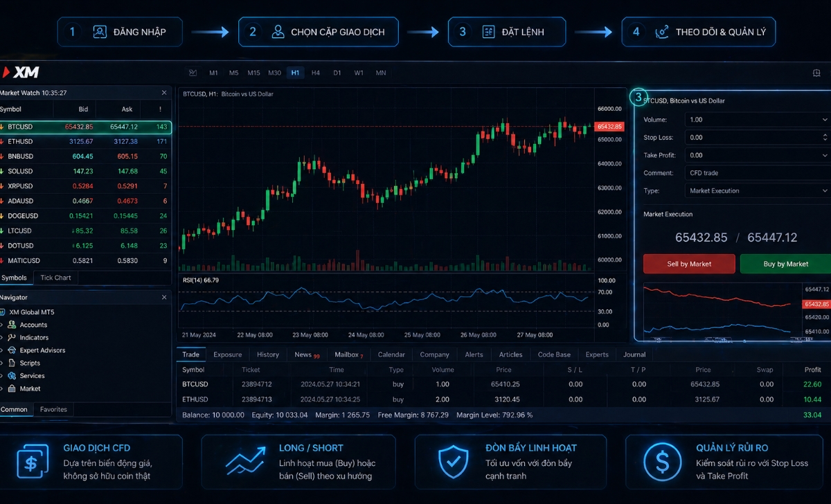Click the Buy by Market button
Screen dimensions: 831x504
pyautogui.click(x=785, y=264)
